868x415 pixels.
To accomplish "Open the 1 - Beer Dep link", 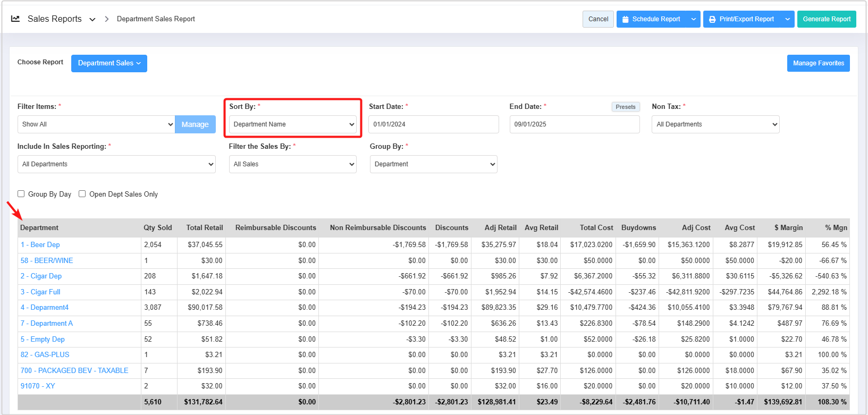I will tap(40, 245).
